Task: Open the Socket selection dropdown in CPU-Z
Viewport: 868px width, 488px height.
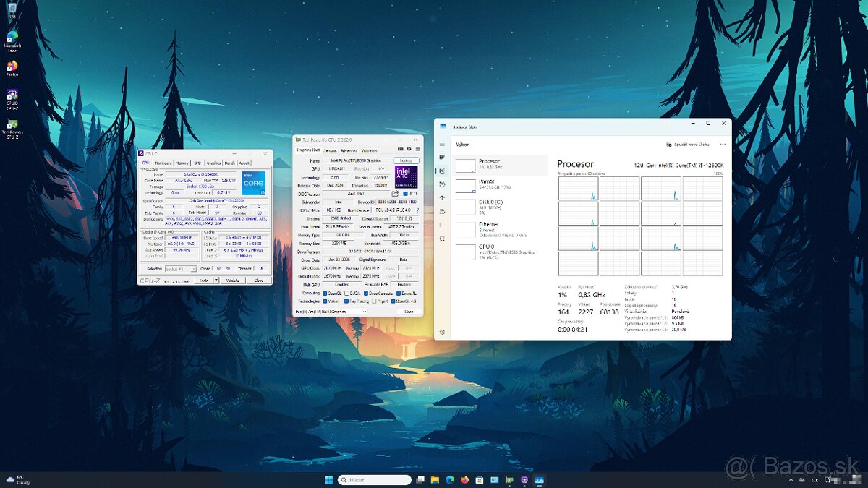Action: point(179,269)
